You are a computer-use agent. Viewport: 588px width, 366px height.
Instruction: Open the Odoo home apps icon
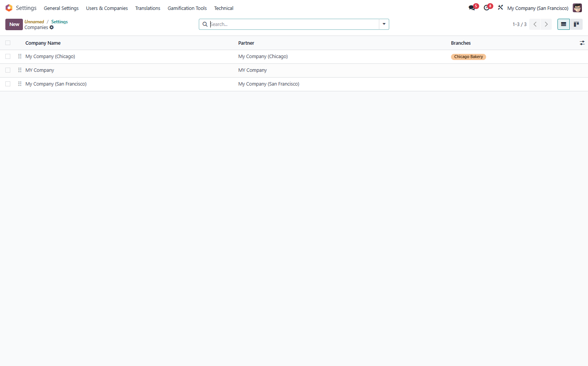9,8
